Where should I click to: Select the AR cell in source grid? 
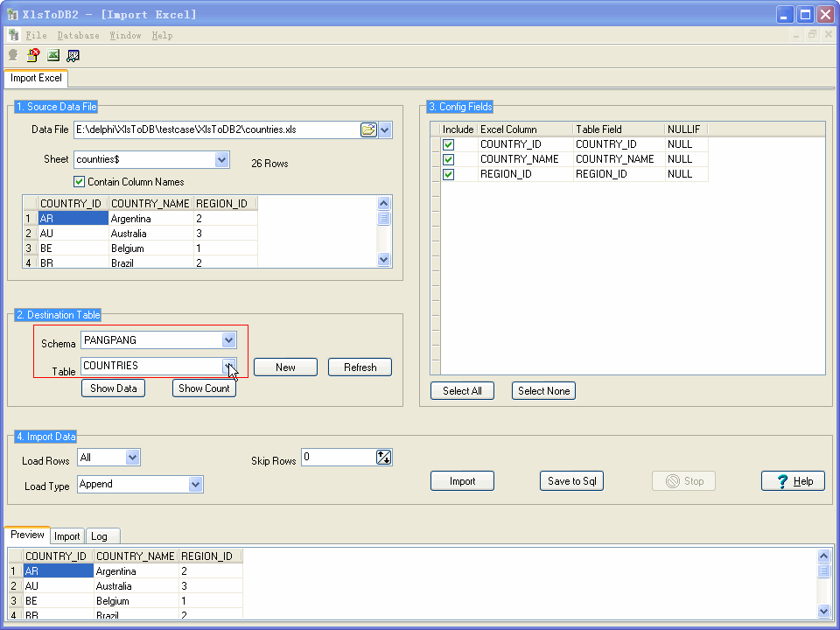73,219
